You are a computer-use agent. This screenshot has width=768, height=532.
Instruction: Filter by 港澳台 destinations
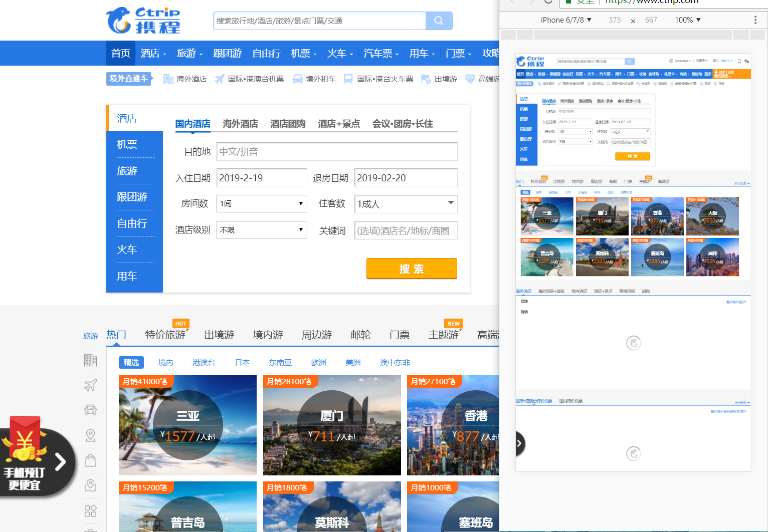point(204,362)
